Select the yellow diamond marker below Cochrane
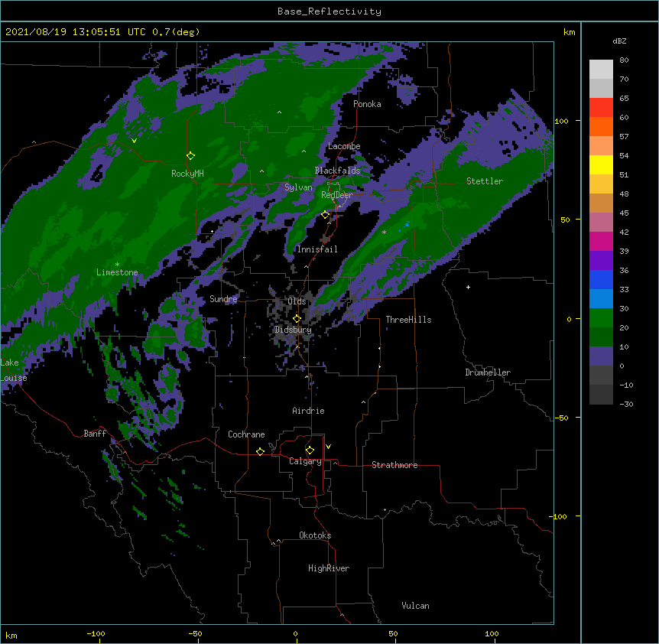This screenshot has width=659, height=644. pos(260,451)
